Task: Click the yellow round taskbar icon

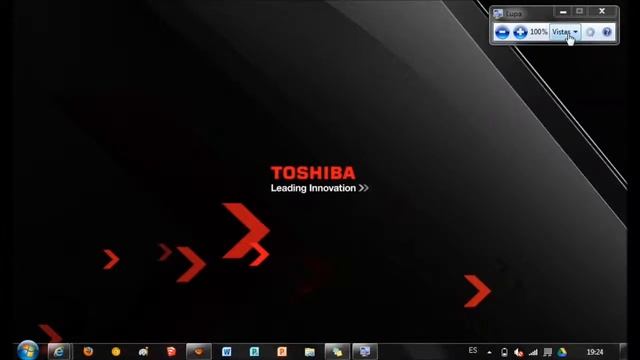Action: pos(116,351)
